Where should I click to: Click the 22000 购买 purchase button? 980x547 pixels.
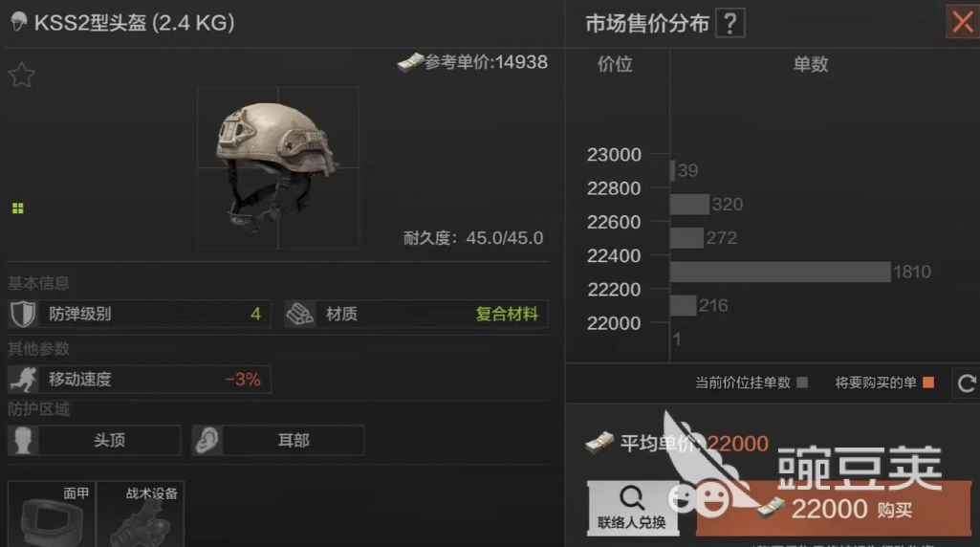(834, 509)
